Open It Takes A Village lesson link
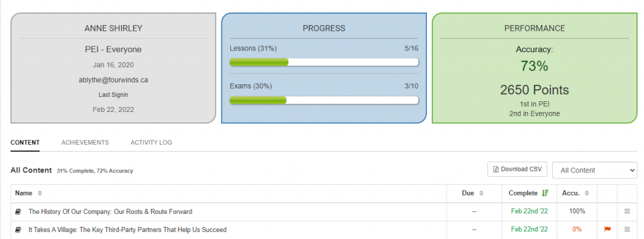 (127, 230)
